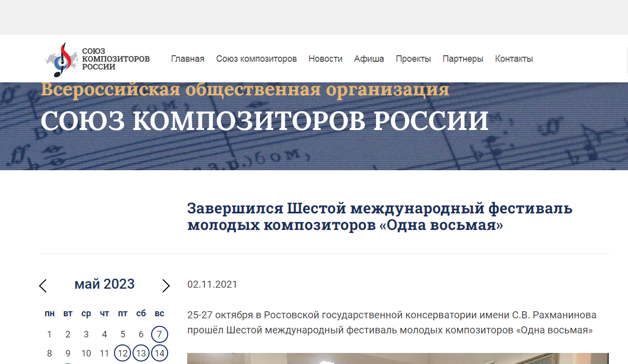Click calendar day 2
Screen dimensions: 628x364
[x=68, y=334]
